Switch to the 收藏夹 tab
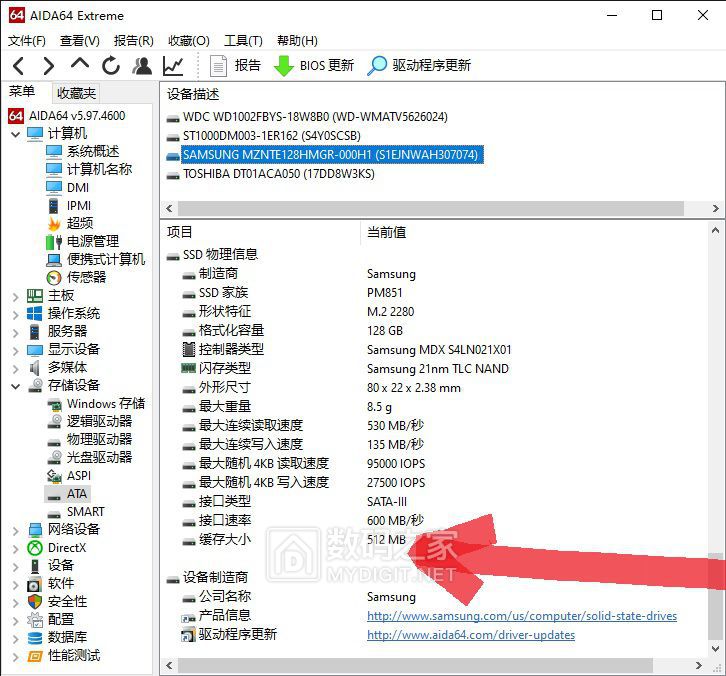The width and height of the screenshot is (726, 676). coord(76,93)
